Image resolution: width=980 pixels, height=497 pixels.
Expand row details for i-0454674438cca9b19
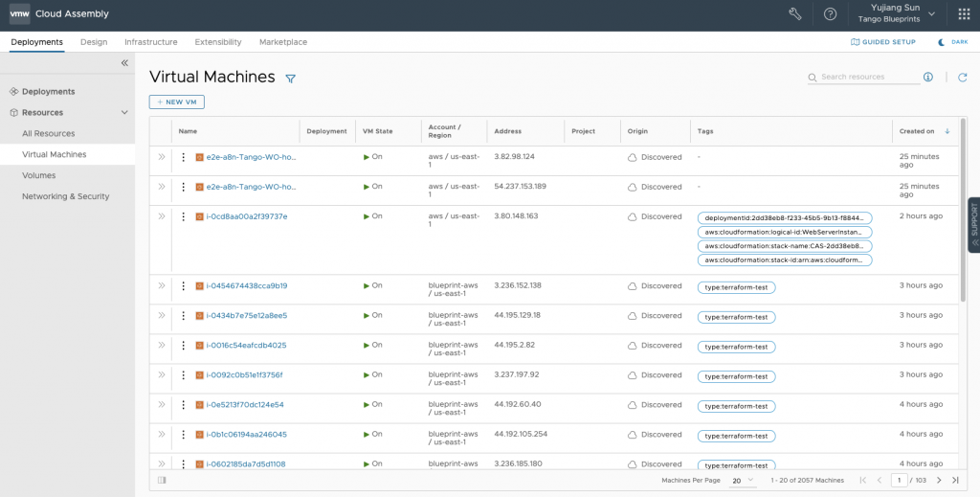pos(161,285)
